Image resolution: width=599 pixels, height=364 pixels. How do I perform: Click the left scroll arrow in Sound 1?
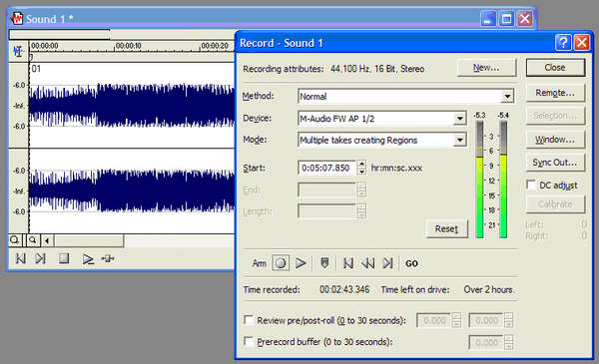click(x=47, y=240)
